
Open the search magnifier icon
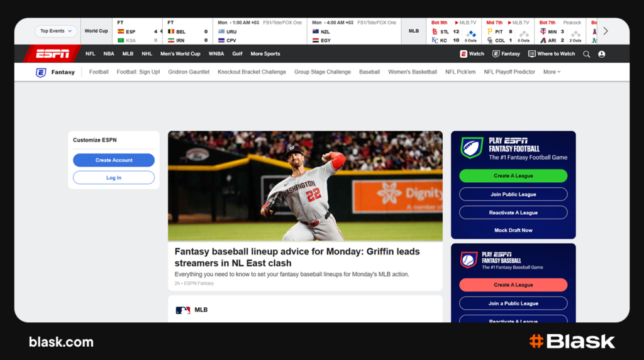[x=587, y=54]
